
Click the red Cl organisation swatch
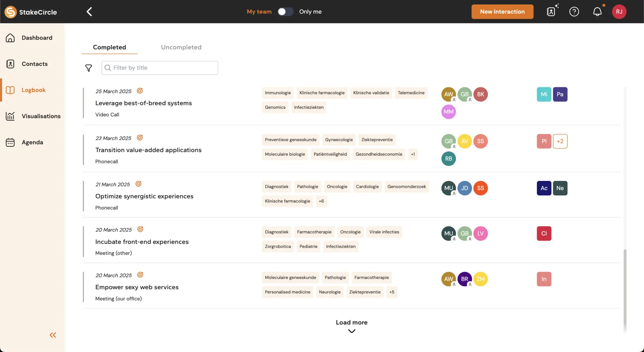pos(544,234)
